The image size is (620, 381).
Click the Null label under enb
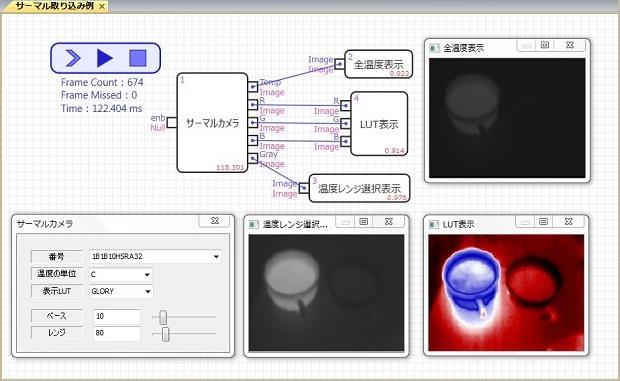coord(157,128)
